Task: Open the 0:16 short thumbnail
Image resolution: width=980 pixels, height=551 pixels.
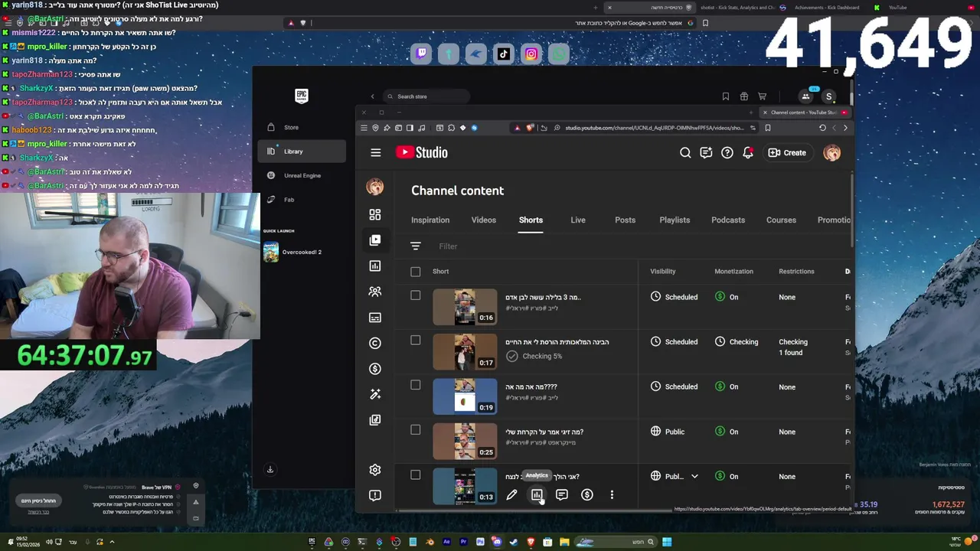Action: click(465, 307)
